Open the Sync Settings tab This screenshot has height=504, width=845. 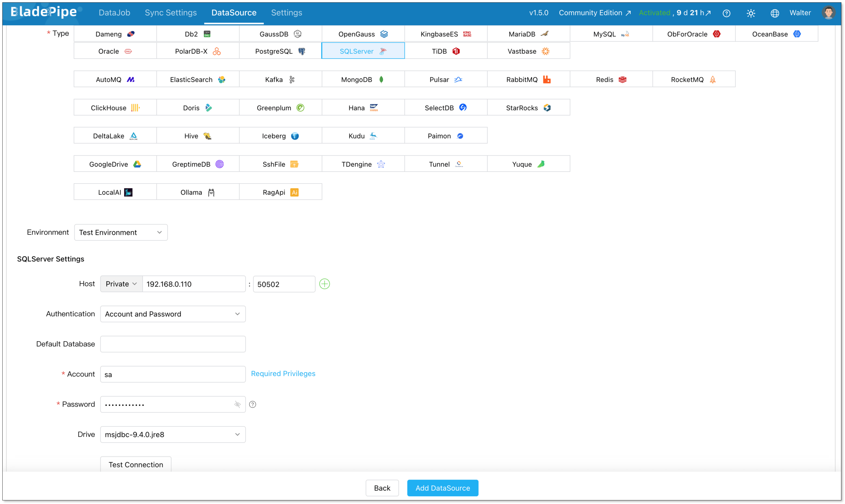(x=171, y=12)
